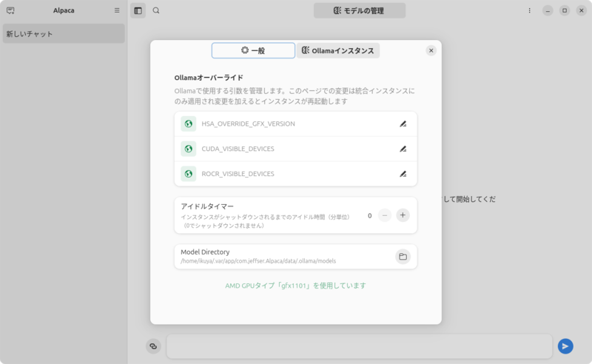The height and width of the screenshot is (364, 592).
Task: Switch to the Ollamaインスタンス tab
Action: click(x=338, y=50)
